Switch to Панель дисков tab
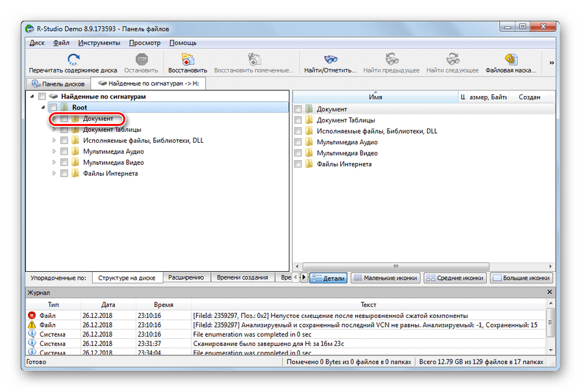 [x=58, y=84]
